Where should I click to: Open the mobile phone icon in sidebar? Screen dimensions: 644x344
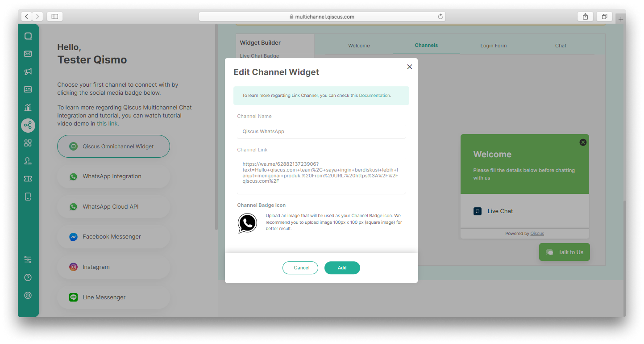28,197
